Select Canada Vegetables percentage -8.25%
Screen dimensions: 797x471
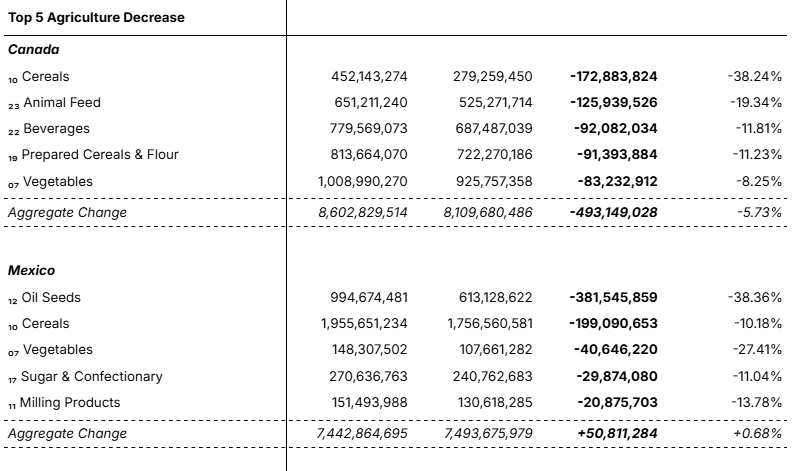click(759, 181)
